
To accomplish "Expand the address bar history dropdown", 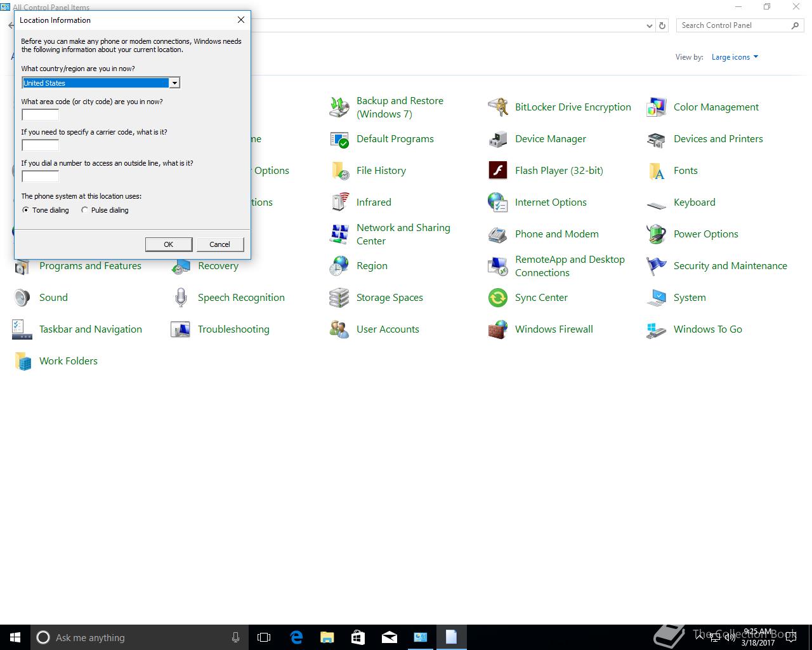I will pos(649,26).
